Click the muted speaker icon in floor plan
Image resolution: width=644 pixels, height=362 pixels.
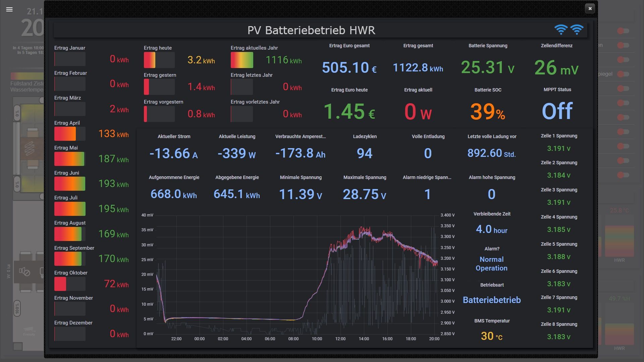point(24,271)
